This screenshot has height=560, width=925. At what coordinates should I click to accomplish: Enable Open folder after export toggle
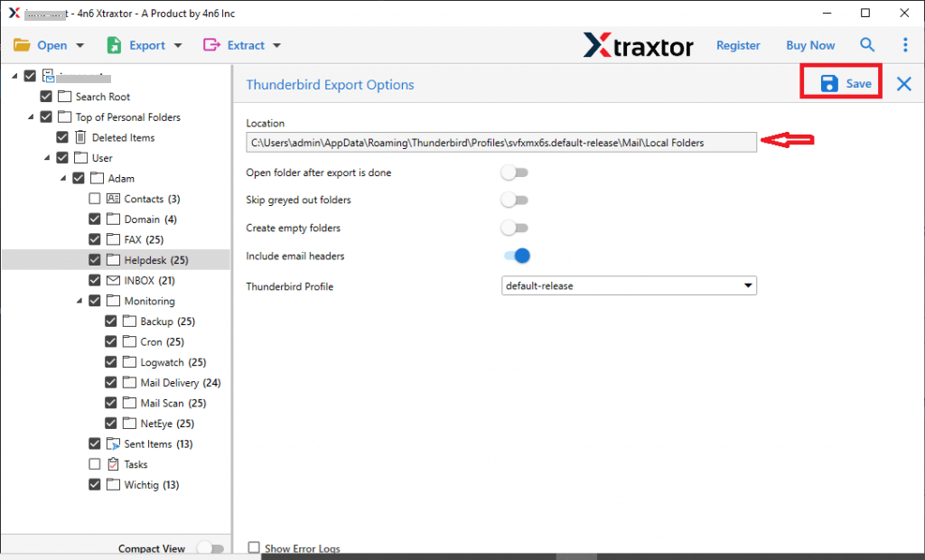(x=515, y=173)
